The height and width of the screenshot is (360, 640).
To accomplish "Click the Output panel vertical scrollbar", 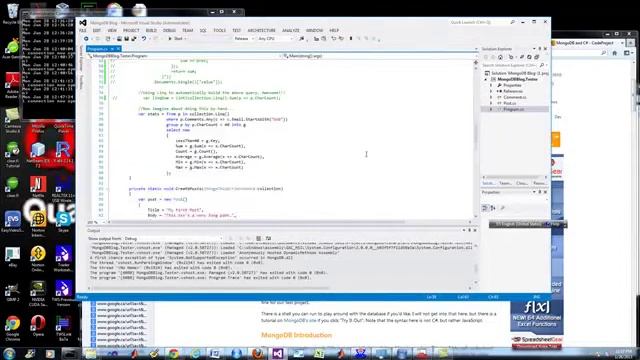I will point(476,264).
